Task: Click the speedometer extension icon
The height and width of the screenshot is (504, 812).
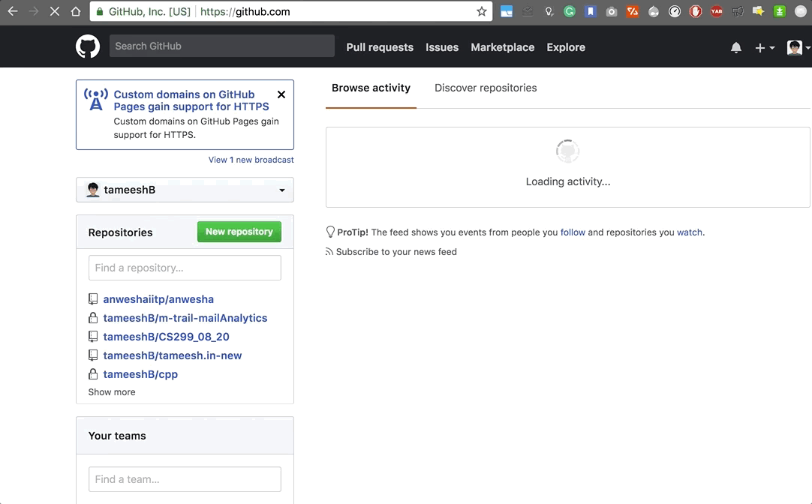Action: [x=675, y=11]
